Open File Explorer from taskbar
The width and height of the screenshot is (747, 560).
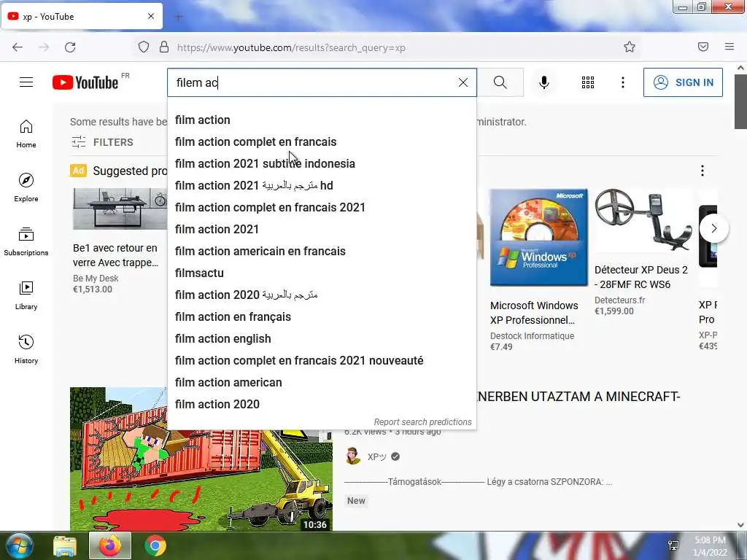[65, 546]
